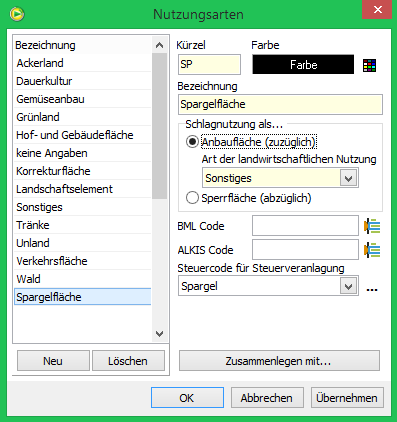This screenshot has width=397, height=422.
Task: Open the color palette grid icon
Action: pyautogui.click(x=369, y=65)
